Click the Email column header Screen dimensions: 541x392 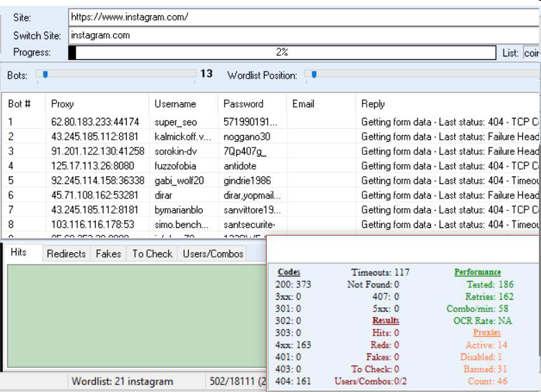point(321,104)
